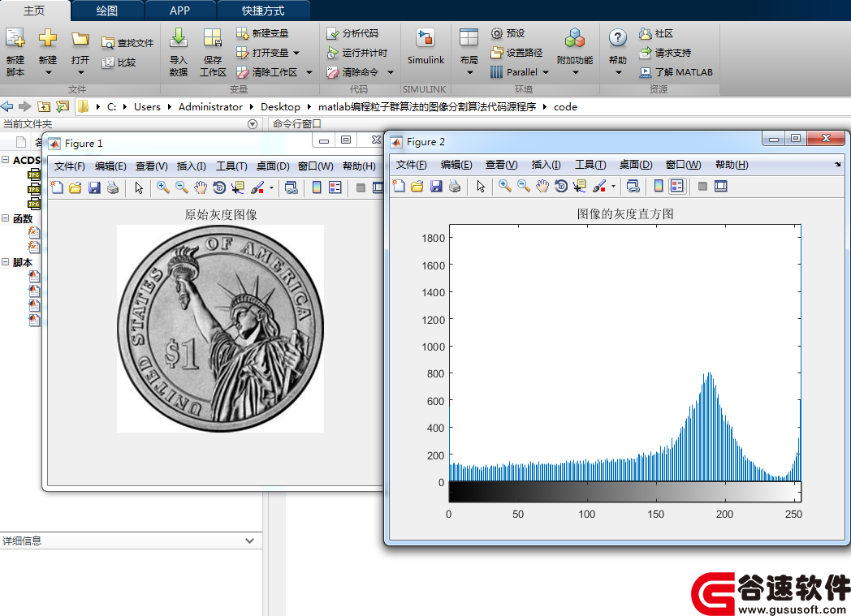851x616 pixels.
Task: Click the 导入数据 icon
Action: (178, 38)
